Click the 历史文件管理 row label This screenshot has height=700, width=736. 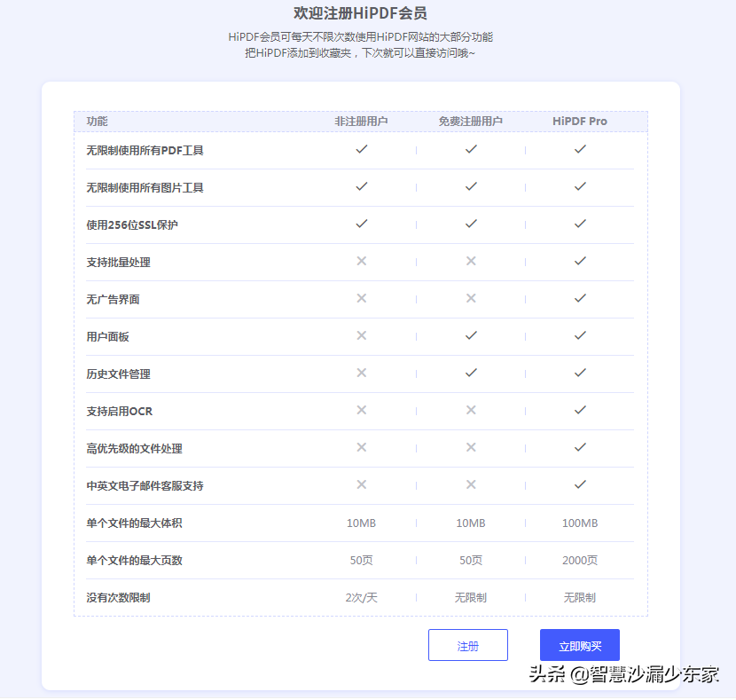coord(118,374)
